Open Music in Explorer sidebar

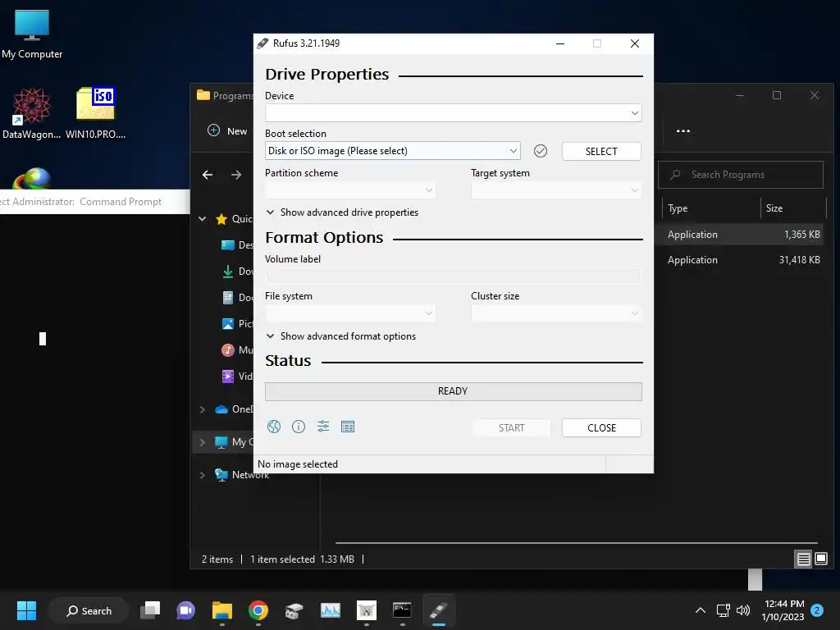coord(237,349)
